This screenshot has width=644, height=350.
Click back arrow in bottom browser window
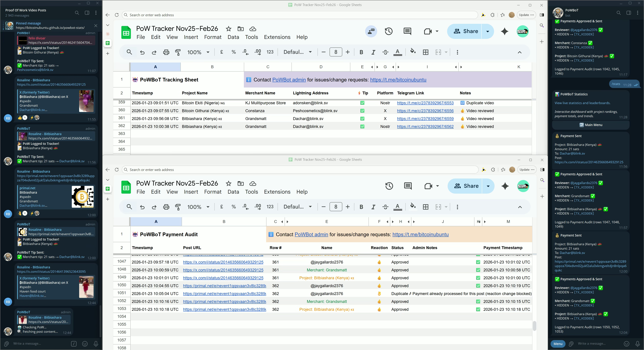click(108, 170)
